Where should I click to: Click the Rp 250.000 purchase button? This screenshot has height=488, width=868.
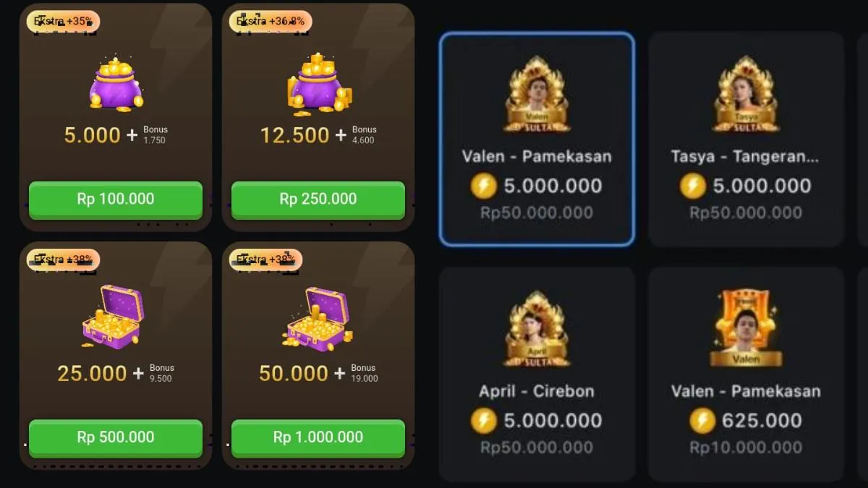click(x=318, y=199)
